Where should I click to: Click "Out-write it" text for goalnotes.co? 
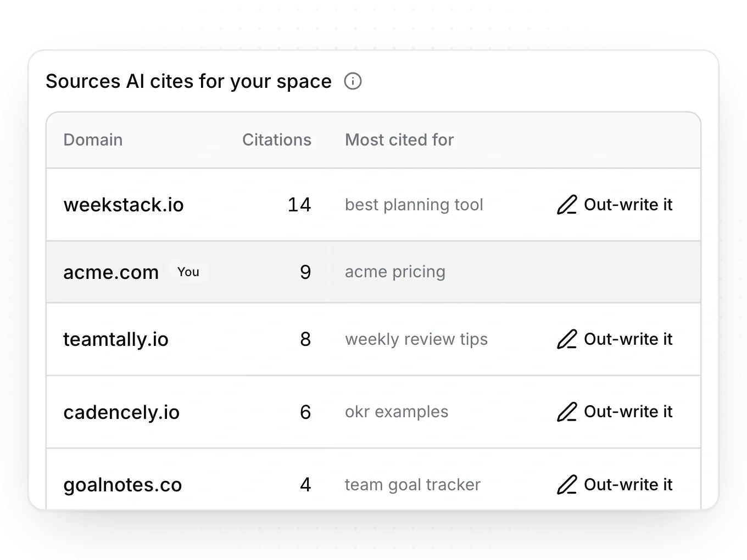tap(628, 485)
